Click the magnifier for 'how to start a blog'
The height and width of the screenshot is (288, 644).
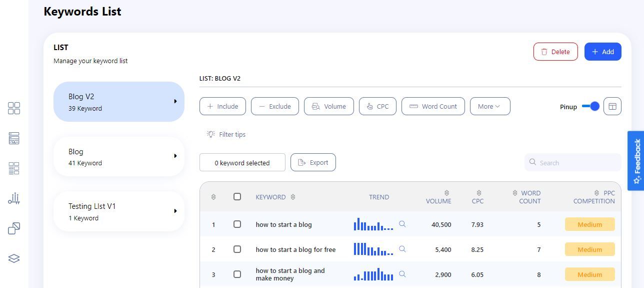click(402, 224)
